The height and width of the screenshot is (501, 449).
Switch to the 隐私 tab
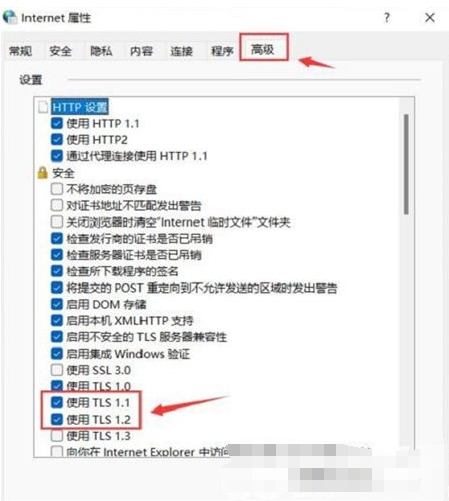(x=101, y=51)
